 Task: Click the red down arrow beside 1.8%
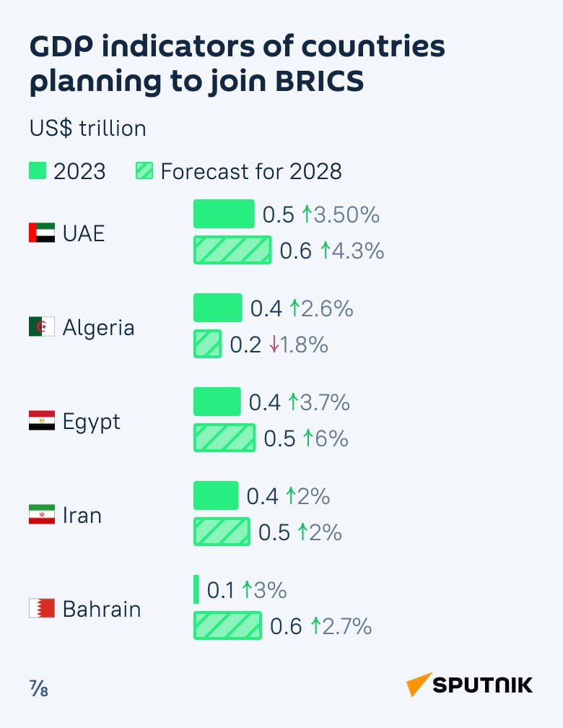click(274, 345)
